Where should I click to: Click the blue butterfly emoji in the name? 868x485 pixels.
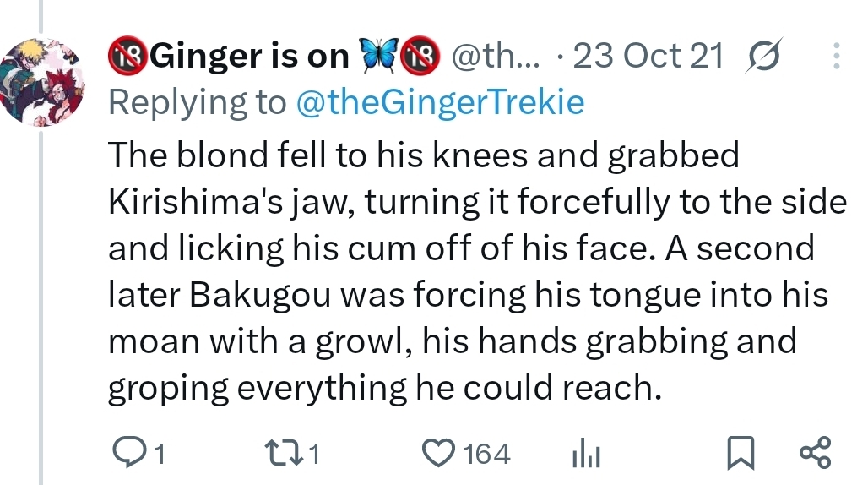(x=379, y=57)
